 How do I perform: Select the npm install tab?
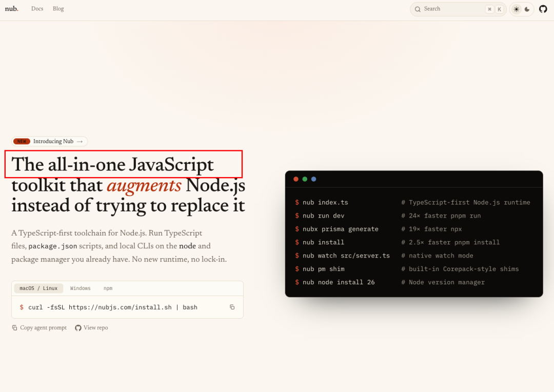coord(108,288)
